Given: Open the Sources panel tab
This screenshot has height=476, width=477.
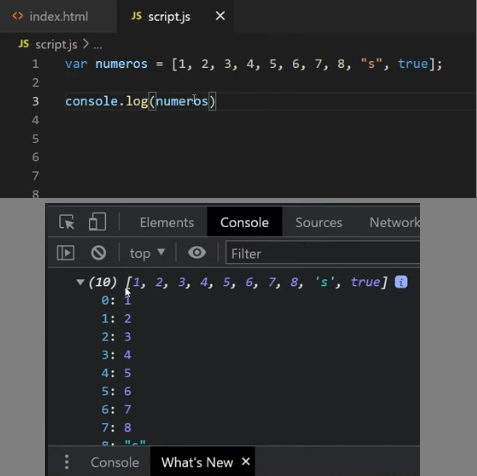Looking at the screenshot, I should click(x=319, y=222).
